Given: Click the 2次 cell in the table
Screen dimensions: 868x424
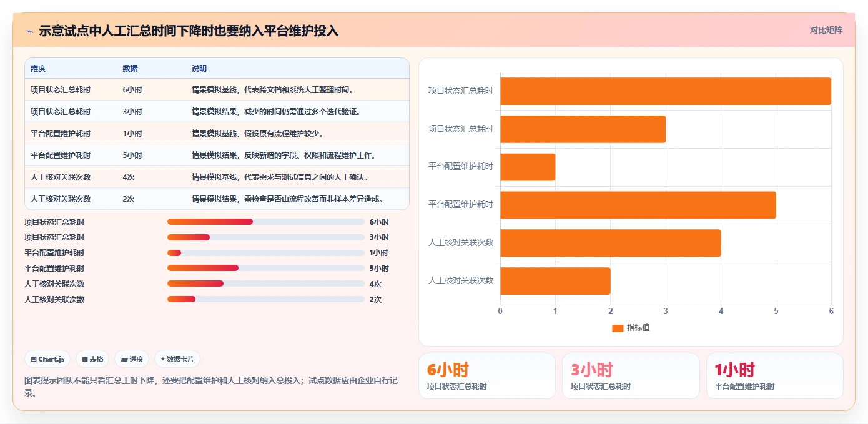Looking at the screenshot, I should (x=129, y=199).
